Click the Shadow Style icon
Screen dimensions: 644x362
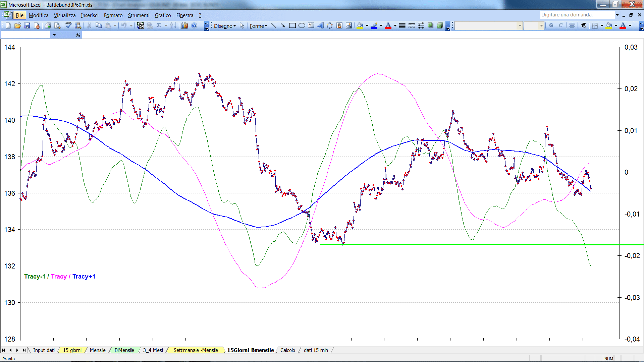point(430,25)
